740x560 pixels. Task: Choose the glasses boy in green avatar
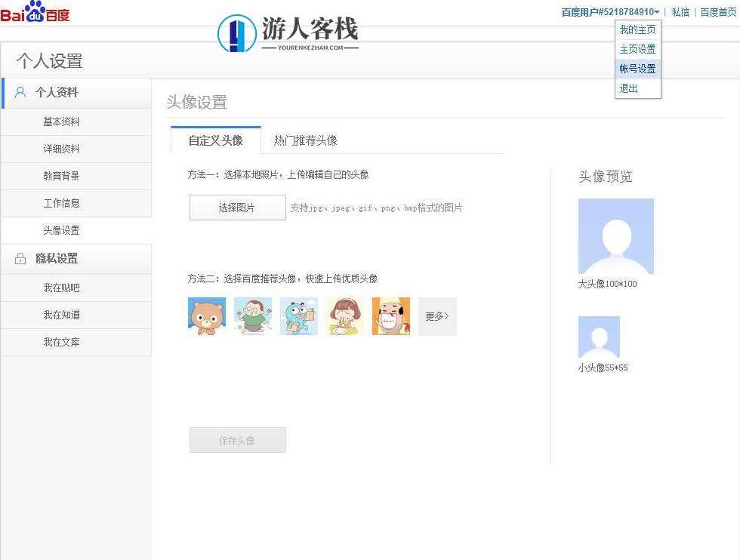tap(252, 316)
